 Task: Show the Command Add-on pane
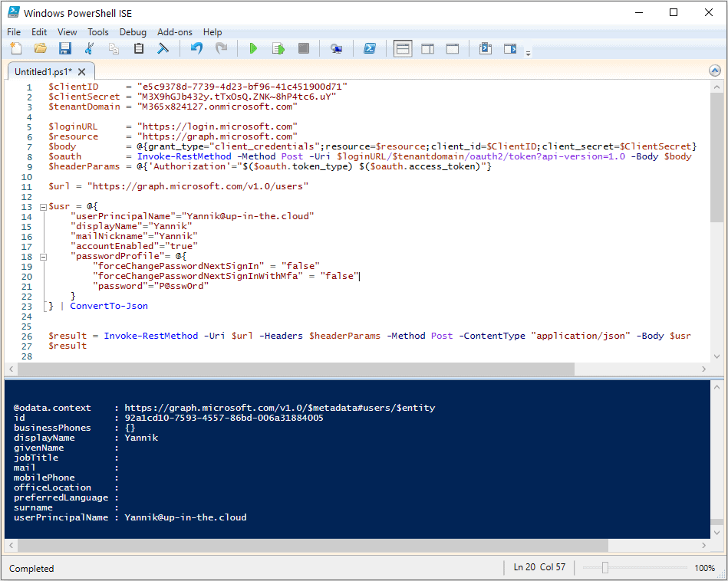pos(510,48)
